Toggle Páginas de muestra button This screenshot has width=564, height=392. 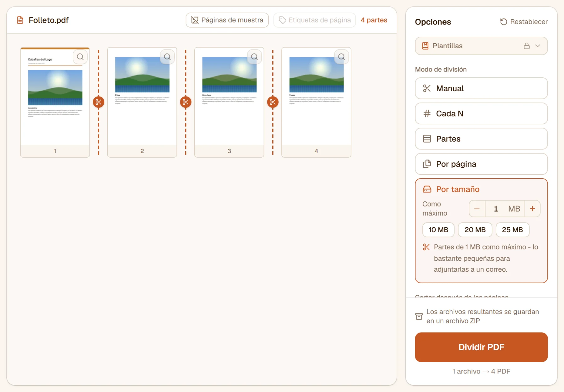click(227, 20)
